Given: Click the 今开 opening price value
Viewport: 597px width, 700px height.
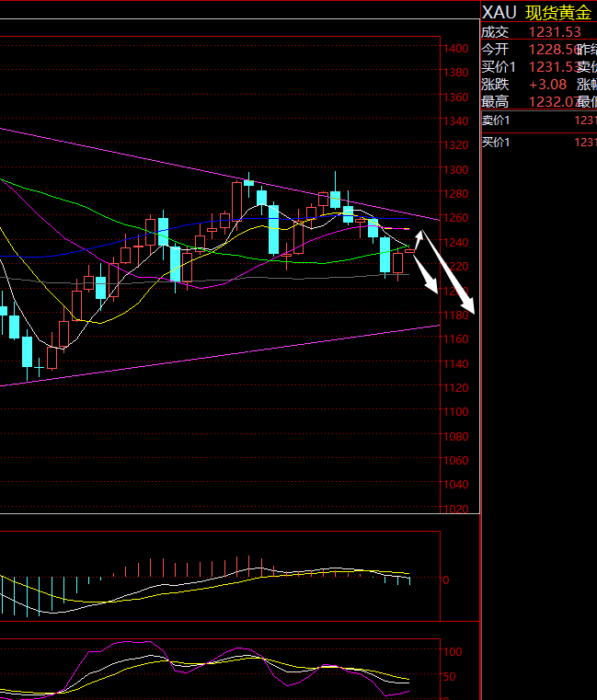Looking at the screenshot, I should [551, 49].
